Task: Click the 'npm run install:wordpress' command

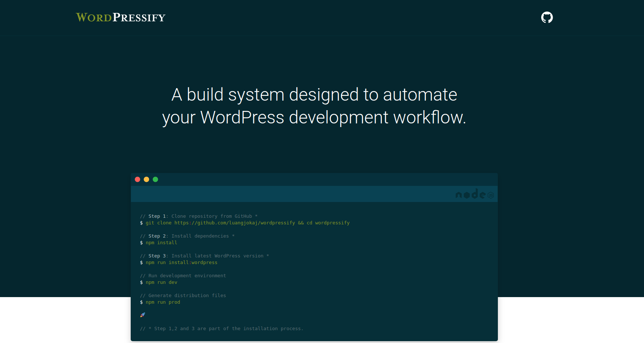Action: [179, 263]
